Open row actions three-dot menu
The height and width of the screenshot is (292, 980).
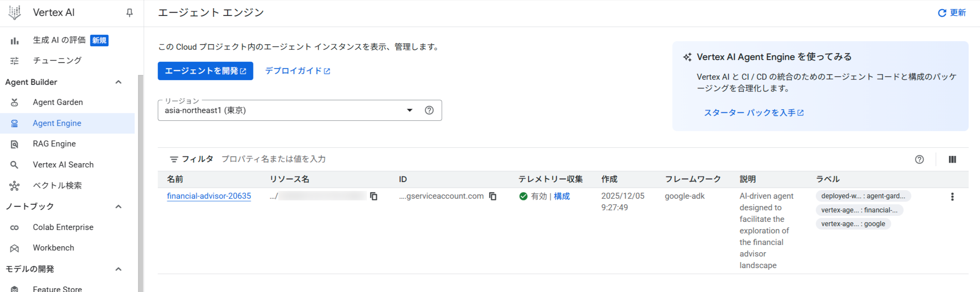[952, 197]
